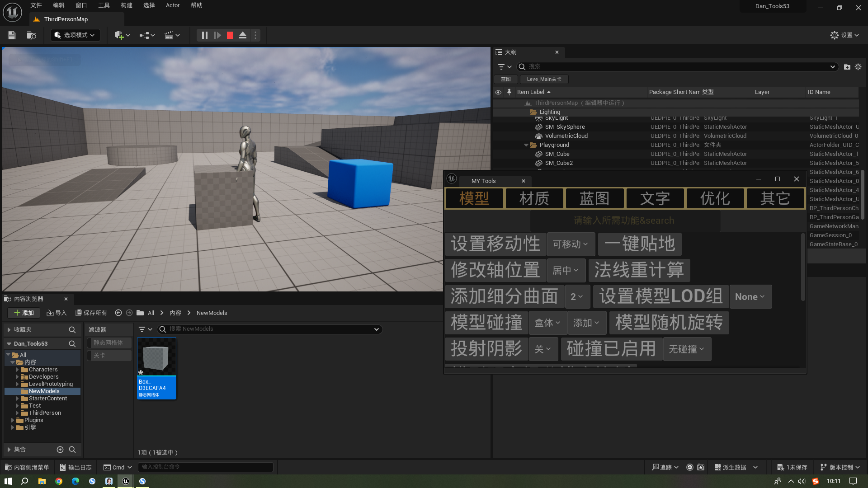Open File Explorer from the taskbar
The width and height of the screenshot is (868, 488).
tap(42, 481)
